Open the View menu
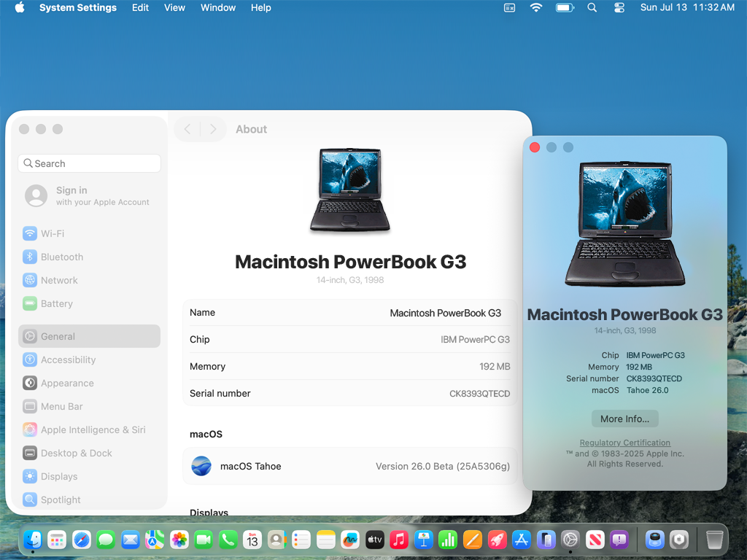Screen dimensions: 747x560 (174, 7)
